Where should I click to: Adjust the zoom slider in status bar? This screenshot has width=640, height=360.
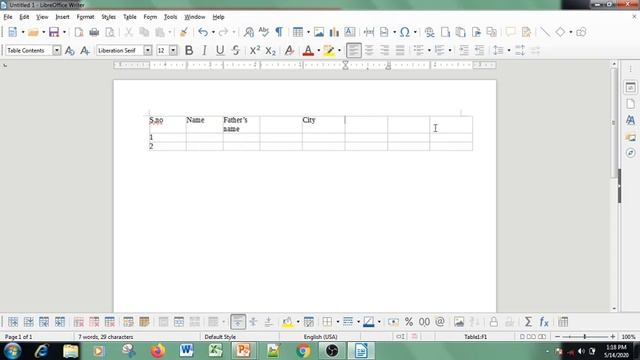click(x=585, y=337)
